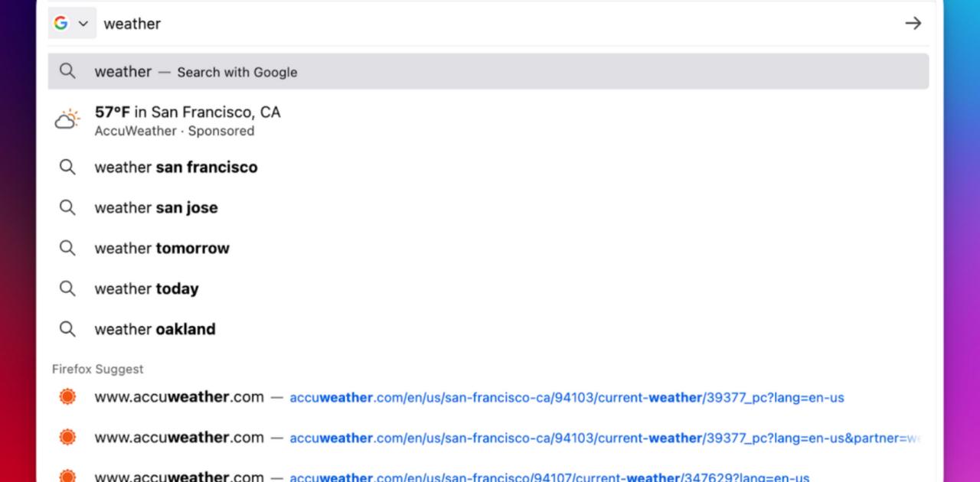Click magnifier icon beside "weather tomorrow"
Image resolution: width=980 pixels, height=482 pixels.
pyautogui.click(x=67, y=248)
